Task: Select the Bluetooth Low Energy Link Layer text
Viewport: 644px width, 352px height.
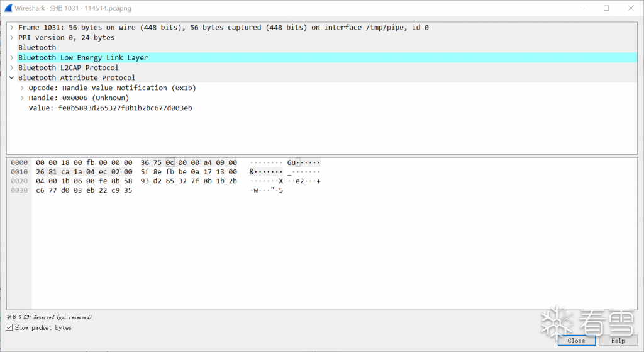Action: point(83,57)
